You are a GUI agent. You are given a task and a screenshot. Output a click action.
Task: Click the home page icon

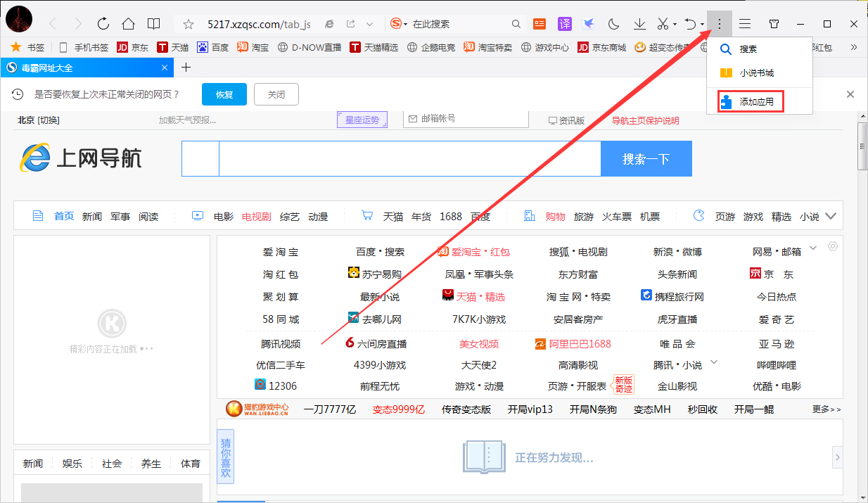point(128,23)
